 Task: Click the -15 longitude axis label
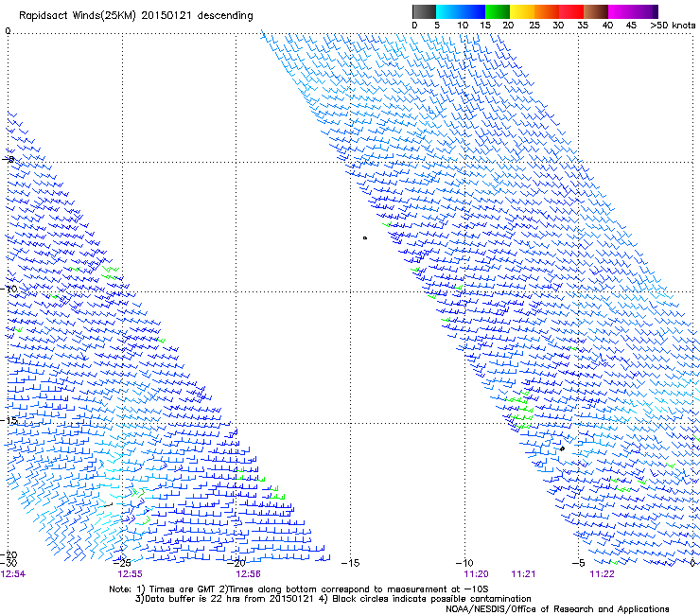pyautogui.click(x=350, y=563)
